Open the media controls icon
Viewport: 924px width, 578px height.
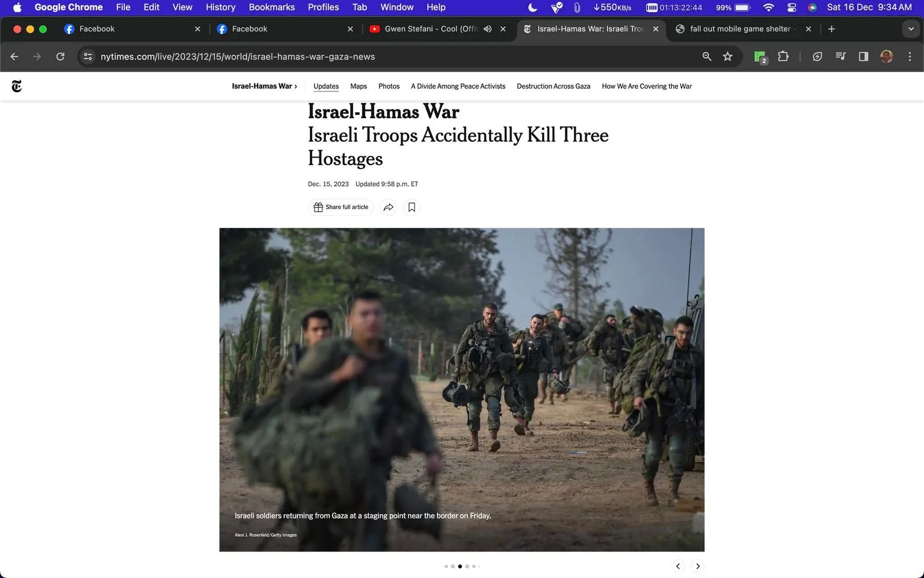click(840, 57)
